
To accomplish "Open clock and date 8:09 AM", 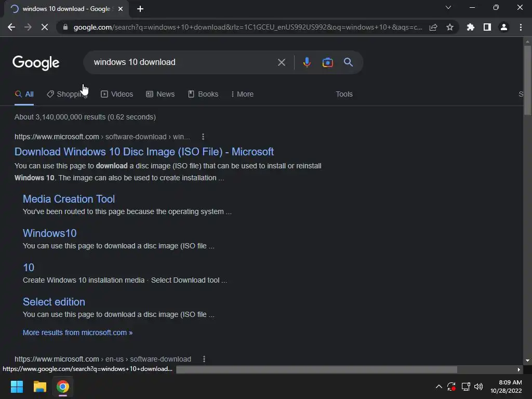I will click(506, 387).
